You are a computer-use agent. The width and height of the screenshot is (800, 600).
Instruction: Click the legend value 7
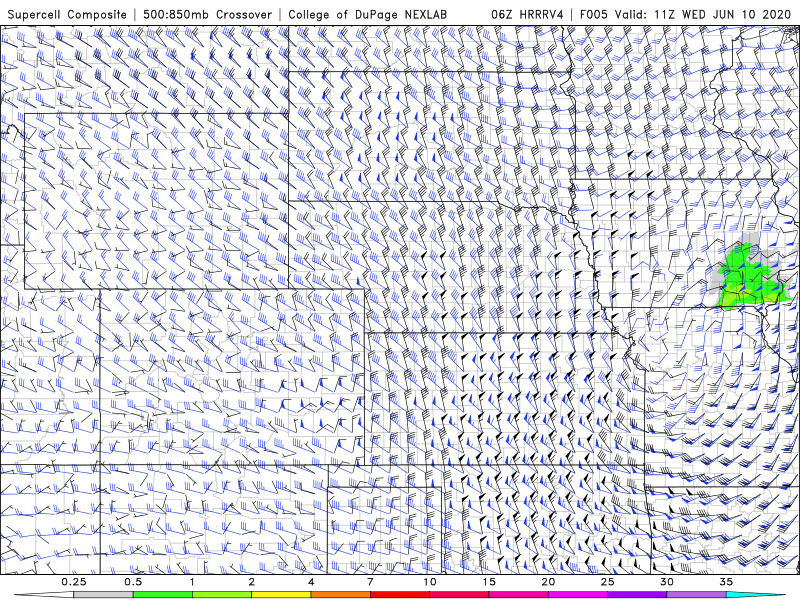370,582
